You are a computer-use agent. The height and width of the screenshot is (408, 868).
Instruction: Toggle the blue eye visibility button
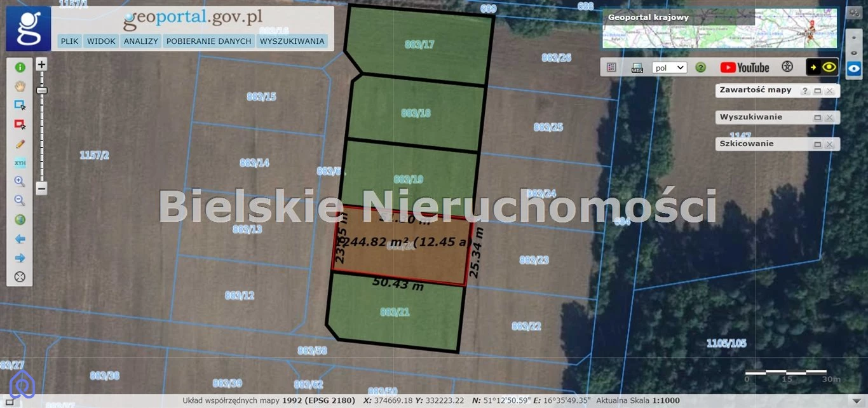click(855, 67)
